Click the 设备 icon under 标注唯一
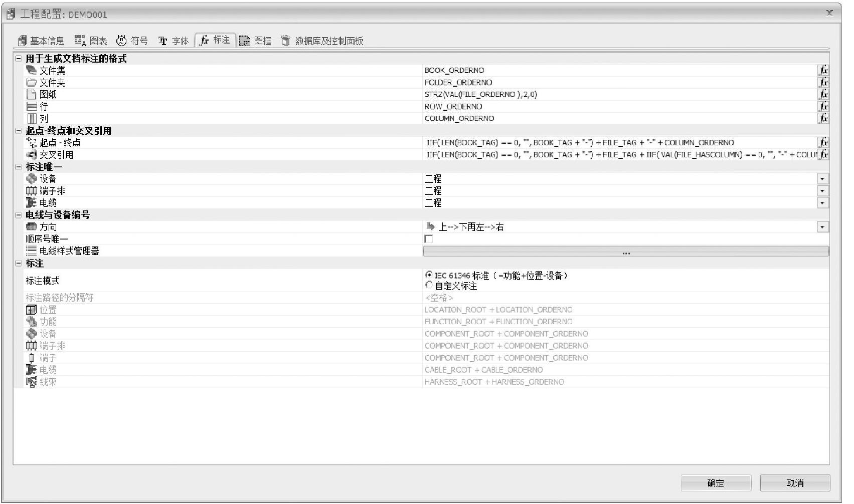This screenshot has width=854, height=504. tap(32, 178)
